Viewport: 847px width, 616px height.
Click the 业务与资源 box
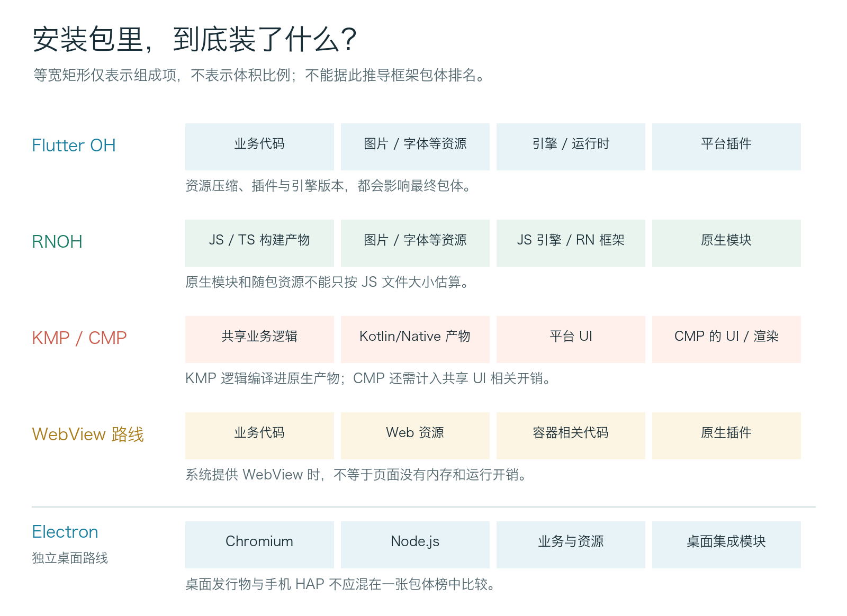click(571, 545)
